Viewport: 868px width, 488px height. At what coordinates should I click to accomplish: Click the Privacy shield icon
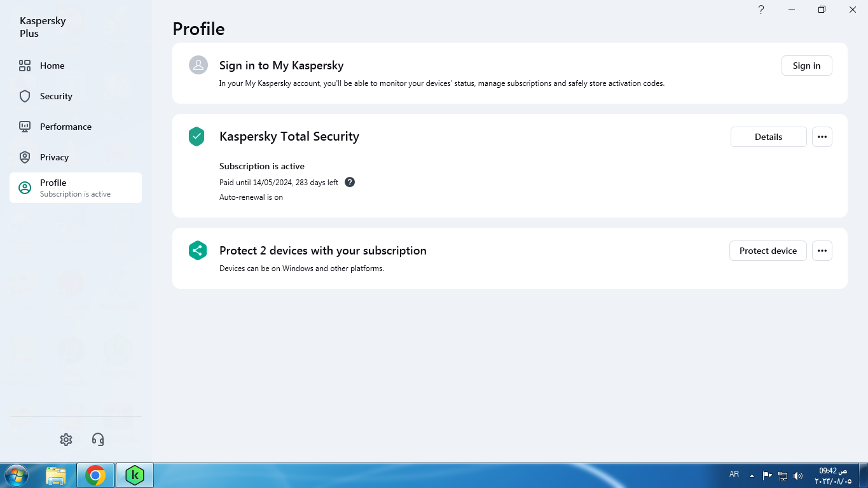click(x=25, y=157)
